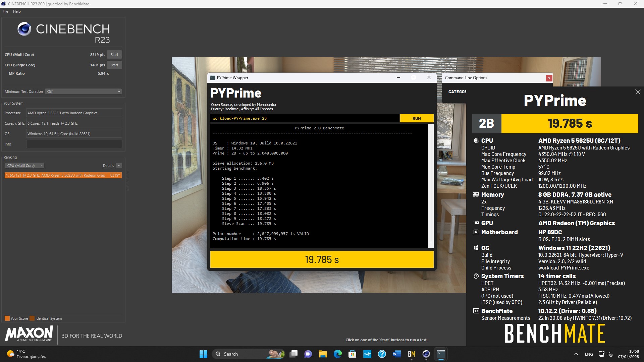
Task: Click the ENG language indicator
Action: (x=589, y=354)
